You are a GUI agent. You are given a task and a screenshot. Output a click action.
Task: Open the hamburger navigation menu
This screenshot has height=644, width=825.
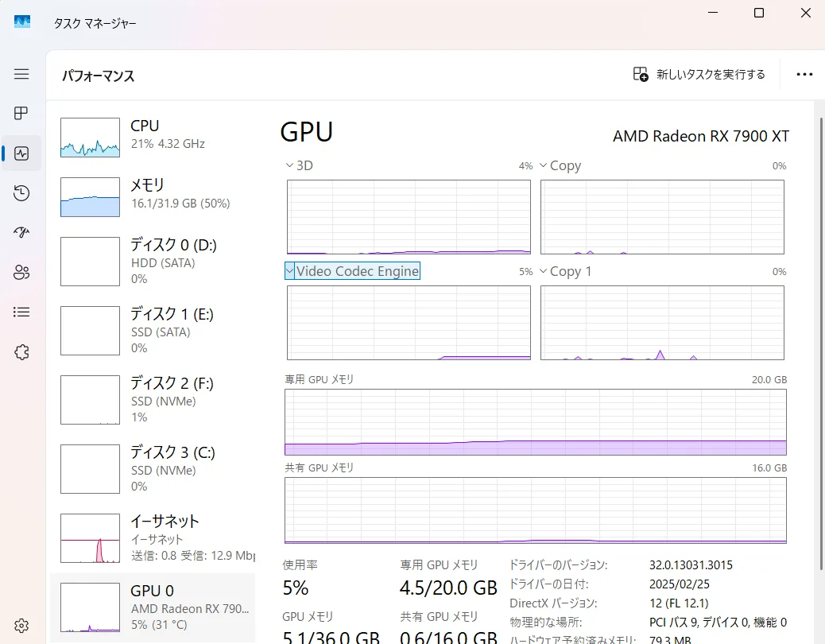21,74
